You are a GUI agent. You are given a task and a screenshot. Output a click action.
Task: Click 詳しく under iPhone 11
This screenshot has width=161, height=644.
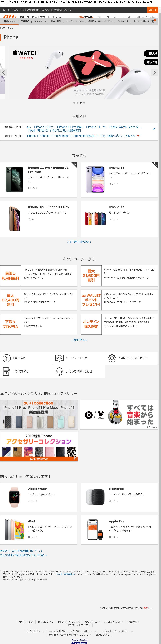pos(113,184)
